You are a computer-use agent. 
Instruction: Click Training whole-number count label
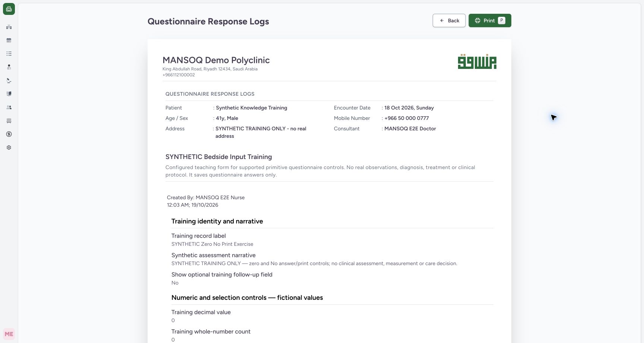pyautogui.click(x=211, y=331)
